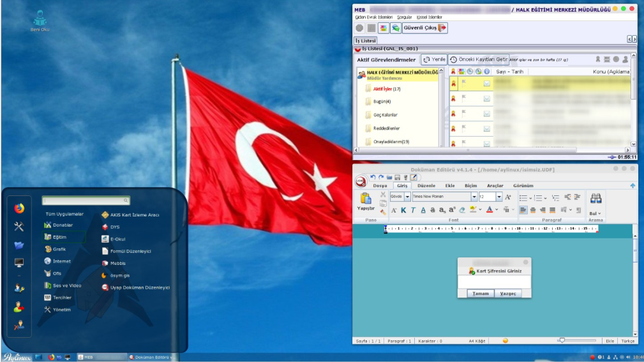This screenshot has height=362, width=644.
Task: Switch to the Ekle ribbon tab
Action: tap(450, 186)
